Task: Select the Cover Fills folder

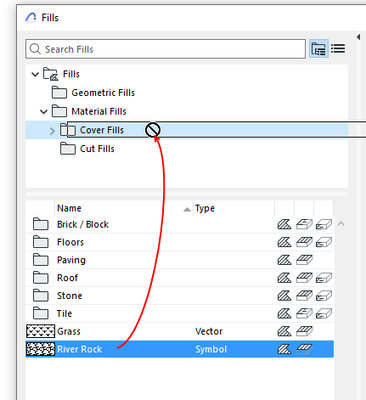Action: (102, 130)
